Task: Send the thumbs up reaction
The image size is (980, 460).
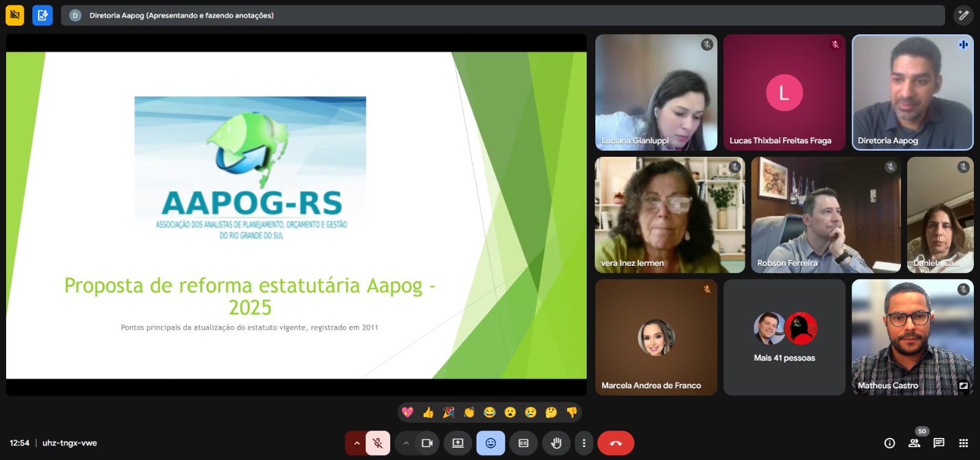Action: (x=428, y=412)
